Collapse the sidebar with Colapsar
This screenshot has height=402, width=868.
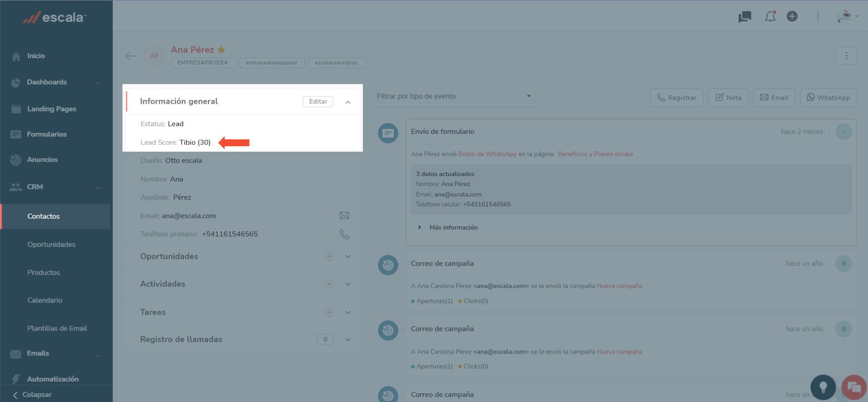coord(32,395)
